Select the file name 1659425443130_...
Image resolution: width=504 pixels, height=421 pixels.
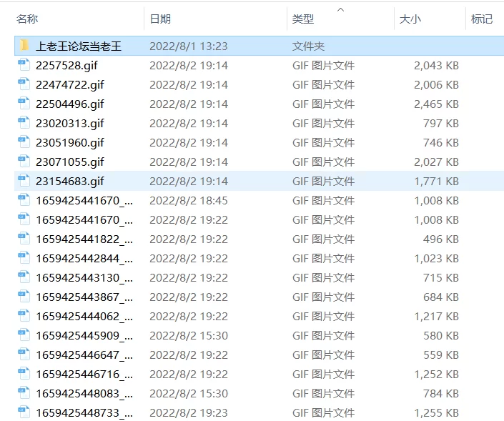pos(84,277)
